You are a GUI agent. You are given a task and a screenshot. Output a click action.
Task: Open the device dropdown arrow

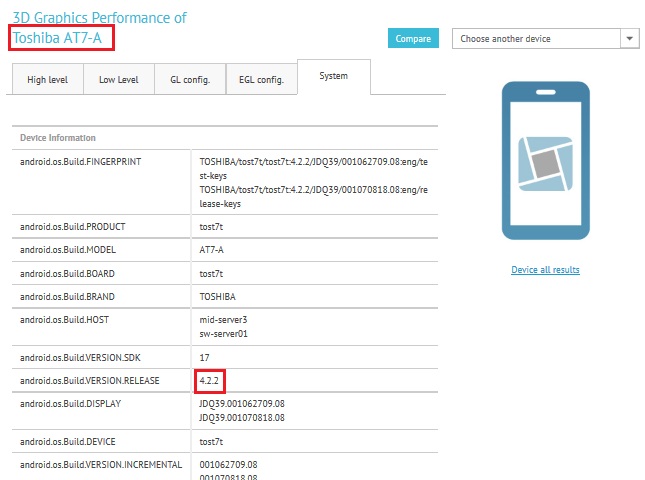point(629,39)
